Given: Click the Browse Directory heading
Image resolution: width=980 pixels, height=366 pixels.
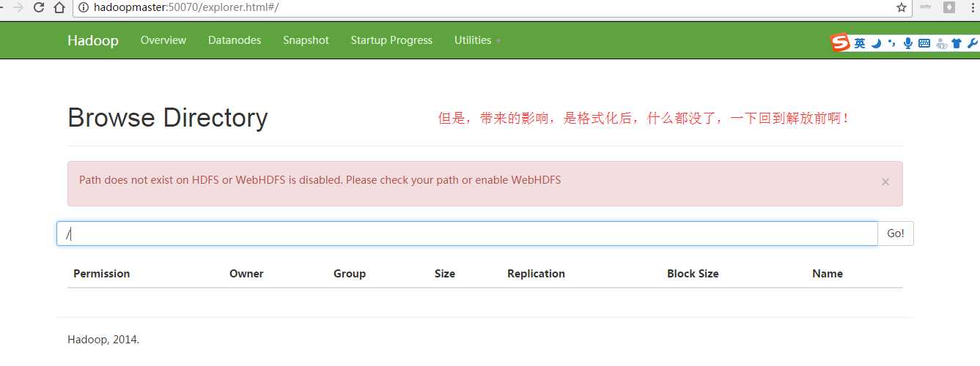Looking at the screenshot, I should 168,118.
